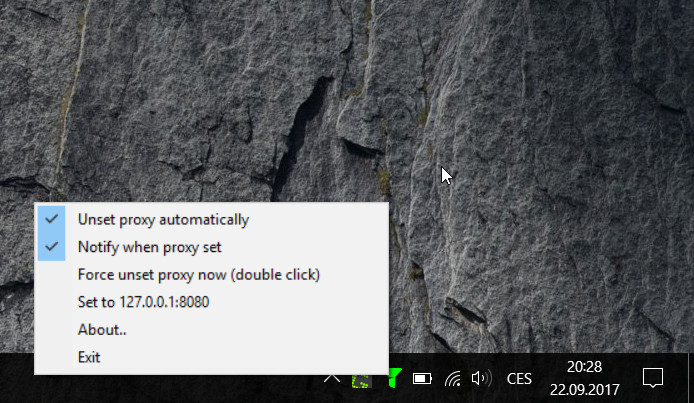Viewport: 694px width, 403px height.
Task: Click the green dotted square tray icon
Action: coord(362,381)
